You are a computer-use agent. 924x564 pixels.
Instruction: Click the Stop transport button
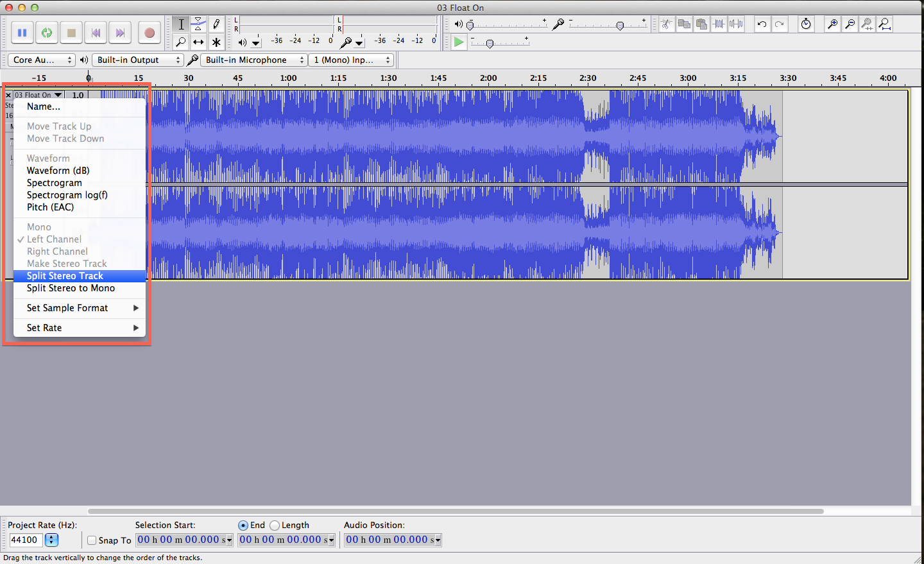pos(71,33)
